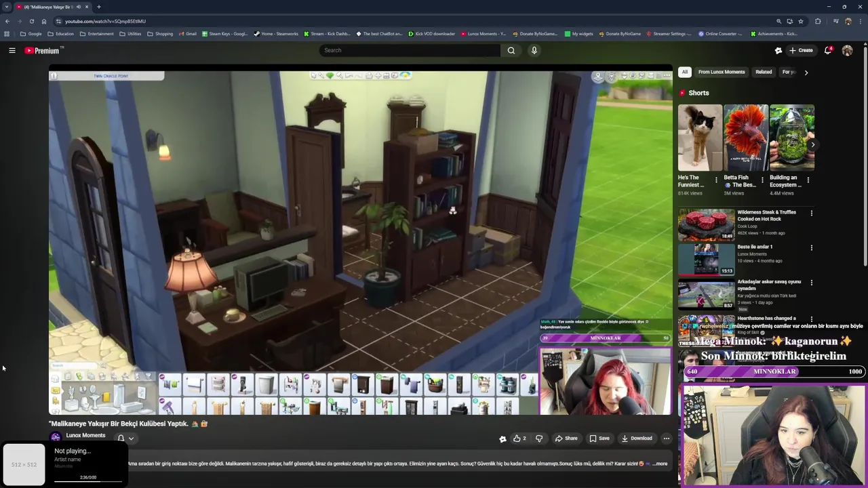The image size is (868, 488).
Task: Click the sparkle Ask icon near Create
Action: pyautogui.click(x=778, y=50)
